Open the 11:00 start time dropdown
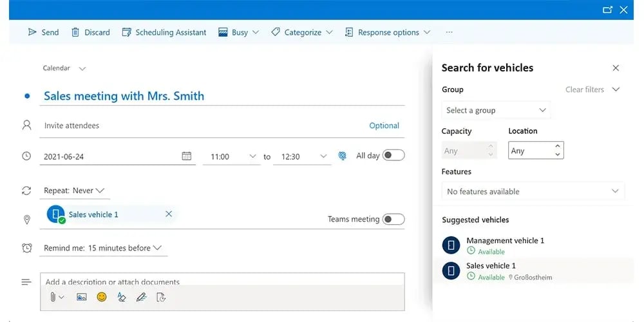The width and height of the screenshot is (644, 322). [x=232, y=156]
